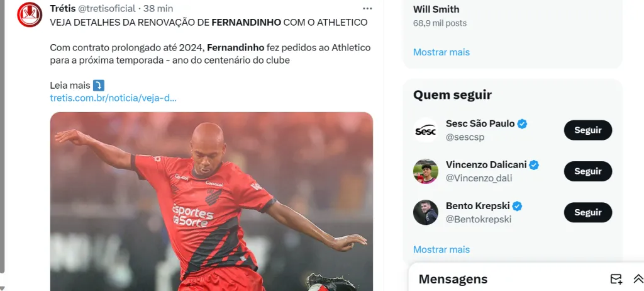
Task: Open the Trétis profile avatar
Action: click(x=30, y=14)
